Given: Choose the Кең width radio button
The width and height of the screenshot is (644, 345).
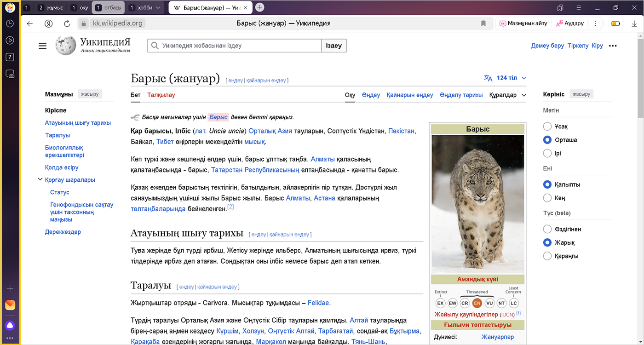Looking at the screenshot, I should pyautogui.click(x=547, y=198).
